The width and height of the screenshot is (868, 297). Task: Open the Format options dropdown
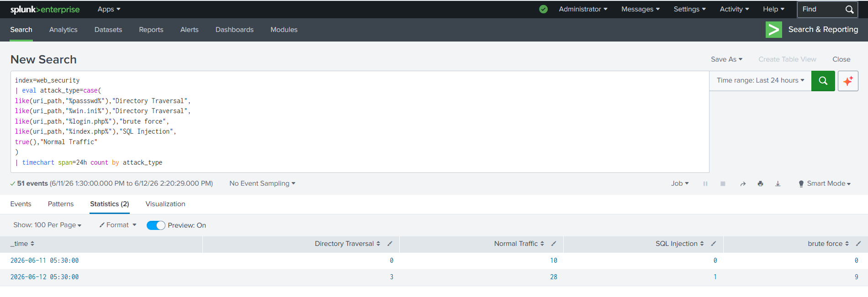point(118,225)
